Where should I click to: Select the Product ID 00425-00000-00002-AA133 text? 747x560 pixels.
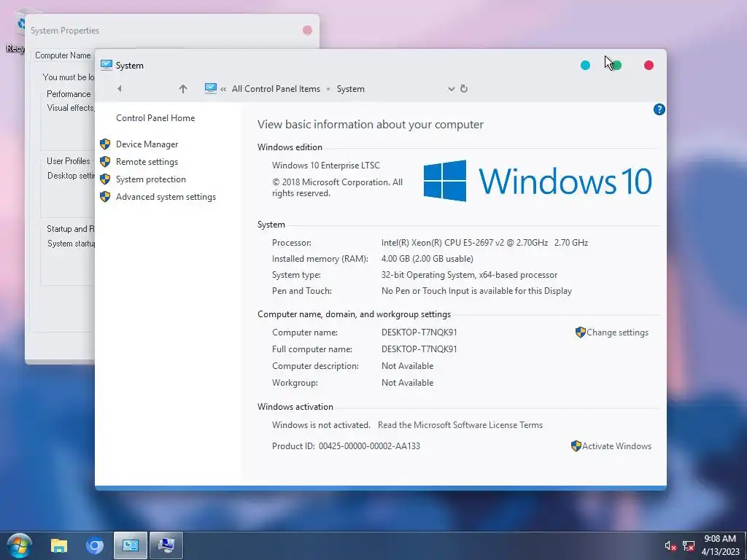point(369,446)
